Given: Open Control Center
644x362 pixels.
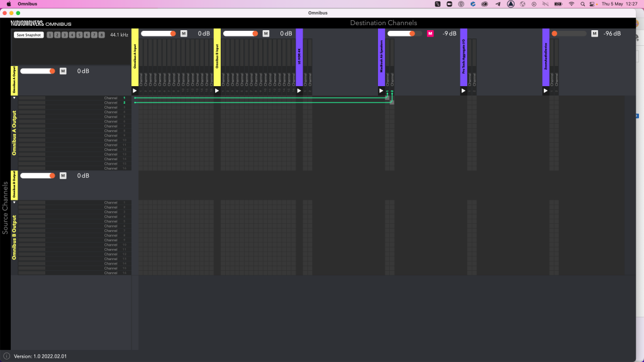Looking at the screenshot, I should [592, 4].
